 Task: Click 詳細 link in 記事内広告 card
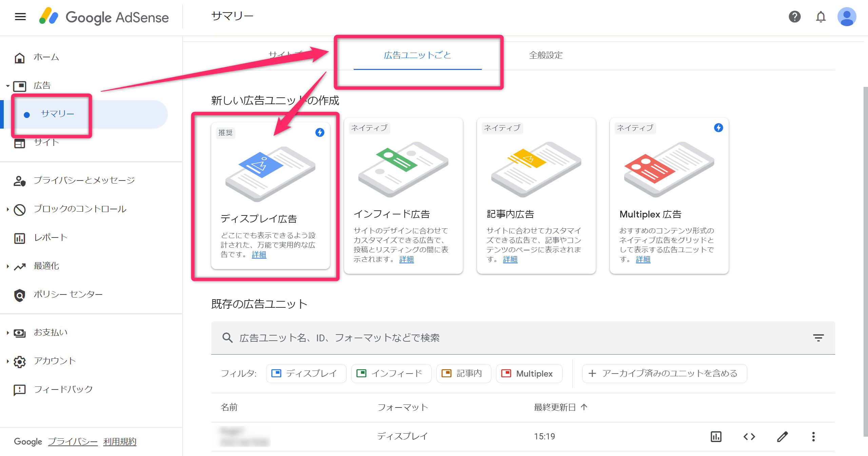[510, 260]
